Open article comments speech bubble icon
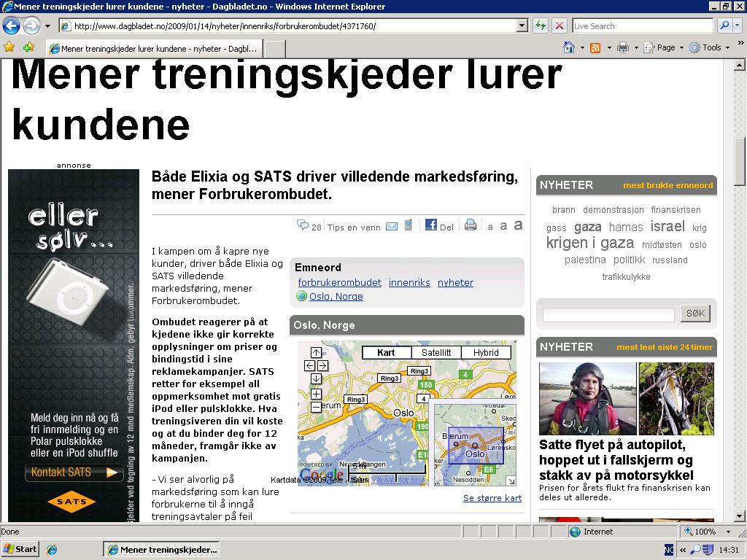This screenshot has height=560, width=747. 303,225
